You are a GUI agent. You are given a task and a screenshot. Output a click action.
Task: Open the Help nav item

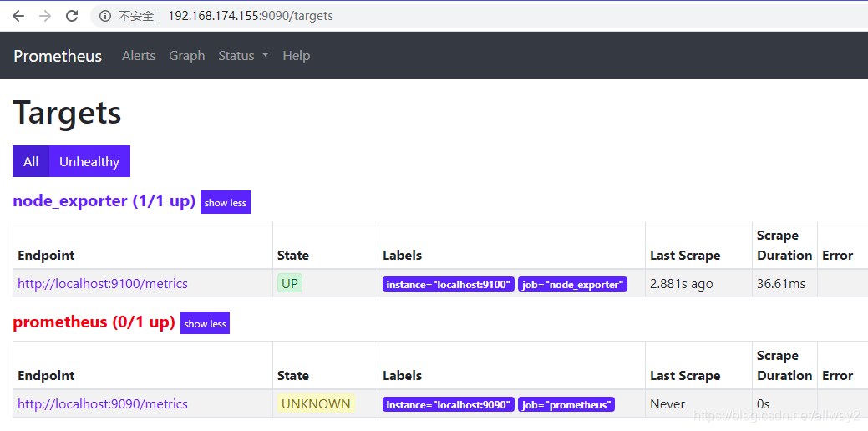pos(297,56)
